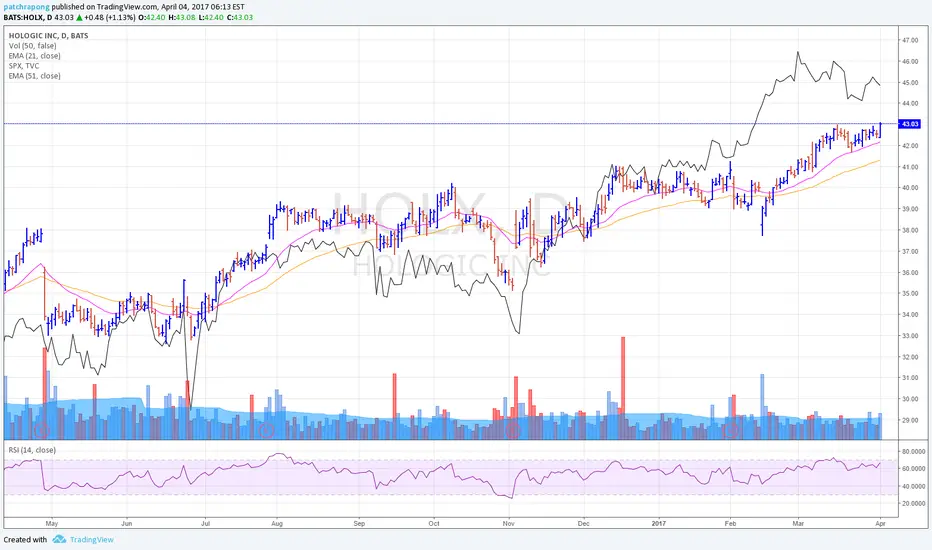Image resolution: width=932 pixels, height=550 pixels.
Task: Select the HOLOGIC INC, D, BATS legend
Action: (48, 36)
